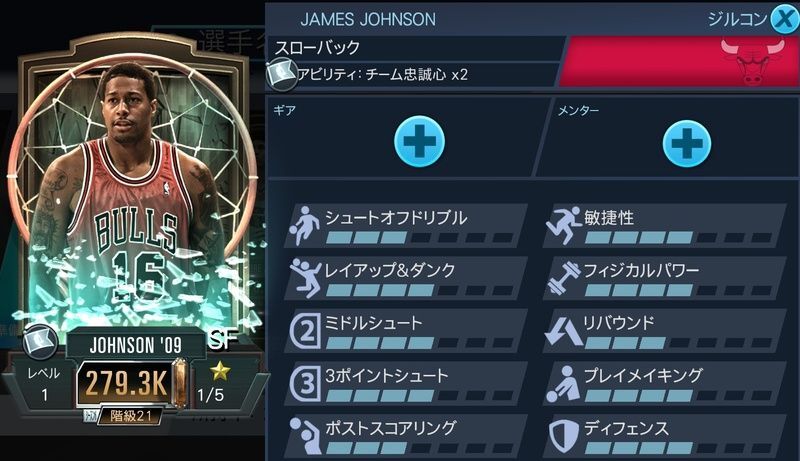Tap the 3ポイントシュート number 3 icon
This screenshot has height=461, width=800.
(x=305, y=383)
